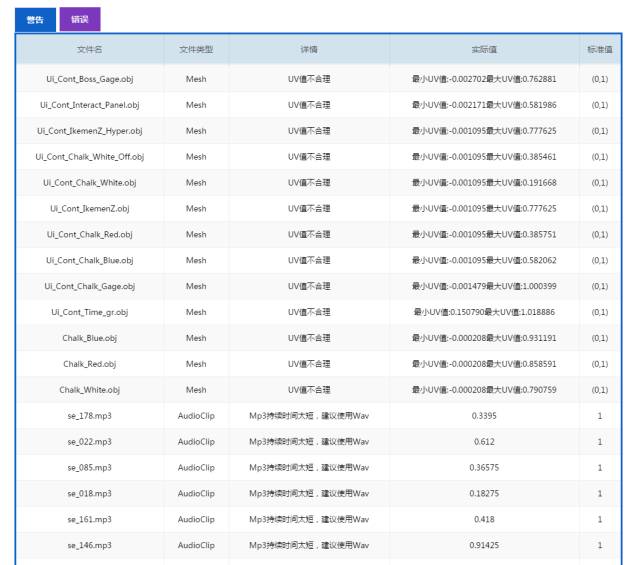Switch to the 错误 tab
This screenshot has height=565, width=640.
pos(80,19)
